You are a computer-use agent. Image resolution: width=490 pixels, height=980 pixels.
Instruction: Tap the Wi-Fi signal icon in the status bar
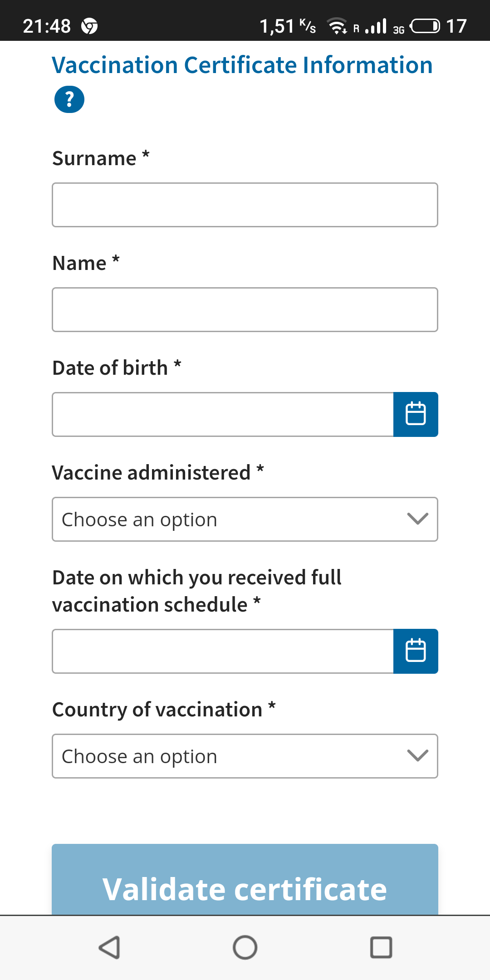pyautogui.click(x=337, y=26)
